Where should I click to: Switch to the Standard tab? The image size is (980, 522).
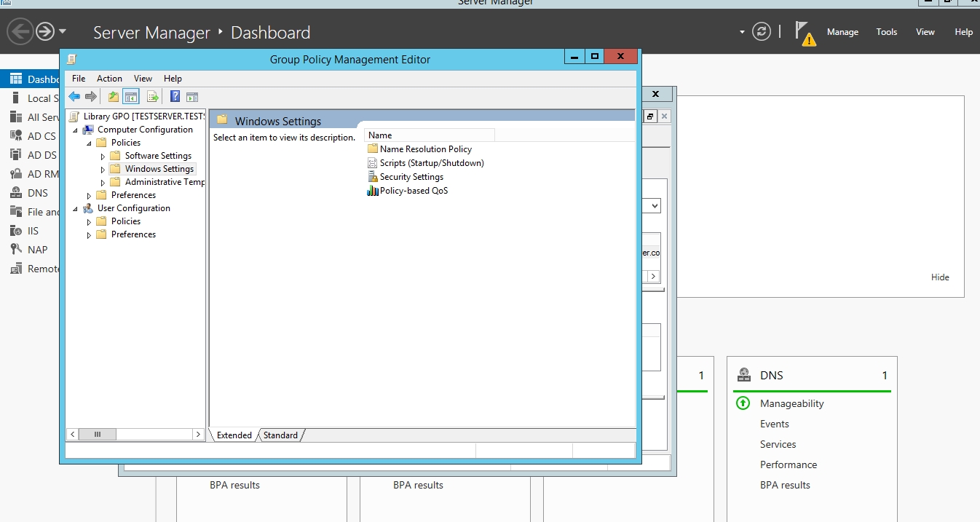[x=280, y=435]
